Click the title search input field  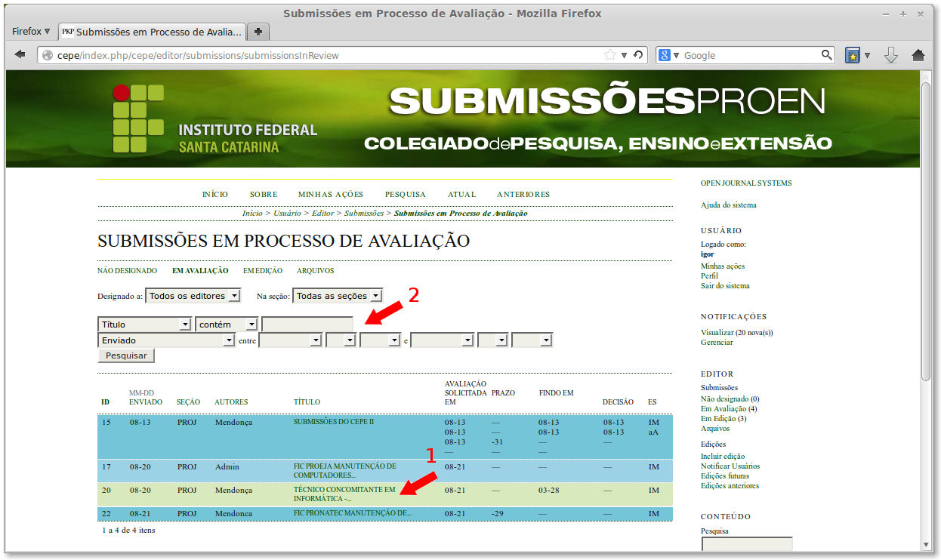pyautogui.click(x=307, y=323)
